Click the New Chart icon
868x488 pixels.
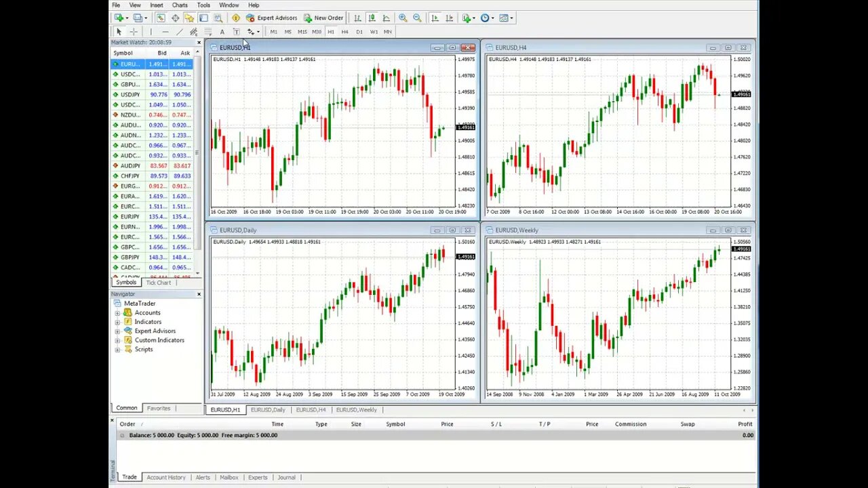pyautogui.click(x=119, y=18)
